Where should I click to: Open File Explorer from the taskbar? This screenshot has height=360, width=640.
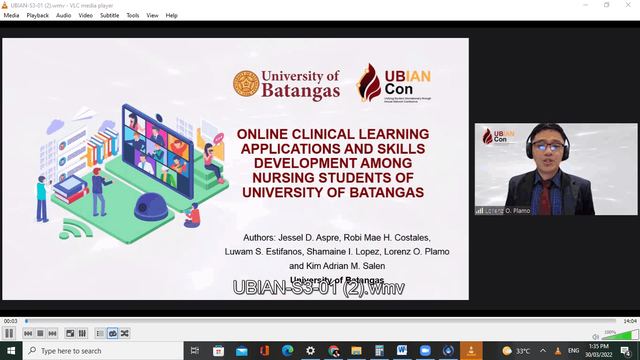356,351
